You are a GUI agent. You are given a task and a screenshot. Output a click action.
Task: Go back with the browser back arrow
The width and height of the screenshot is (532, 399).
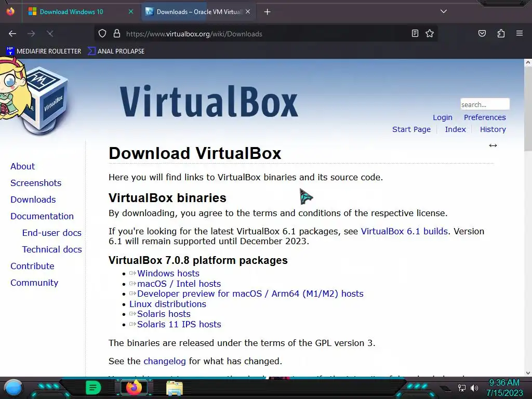[12, 34]
